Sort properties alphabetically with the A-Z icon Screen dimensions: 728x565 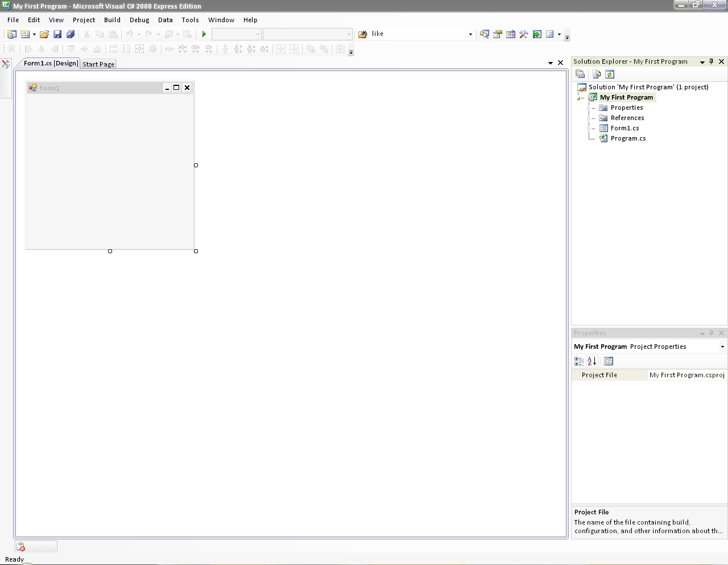[x=591, y=361]
